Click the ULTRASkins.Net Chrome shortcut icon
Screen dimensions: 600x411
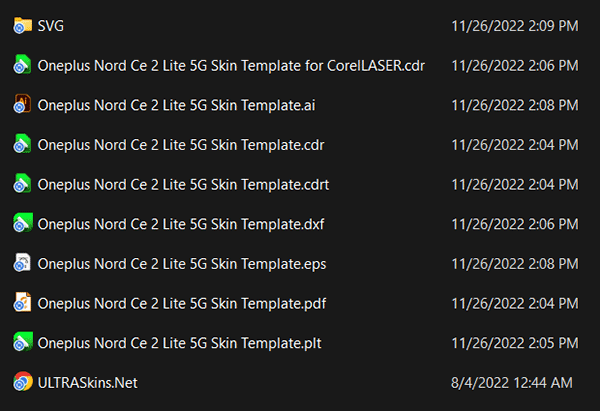(x=22, y=382)
